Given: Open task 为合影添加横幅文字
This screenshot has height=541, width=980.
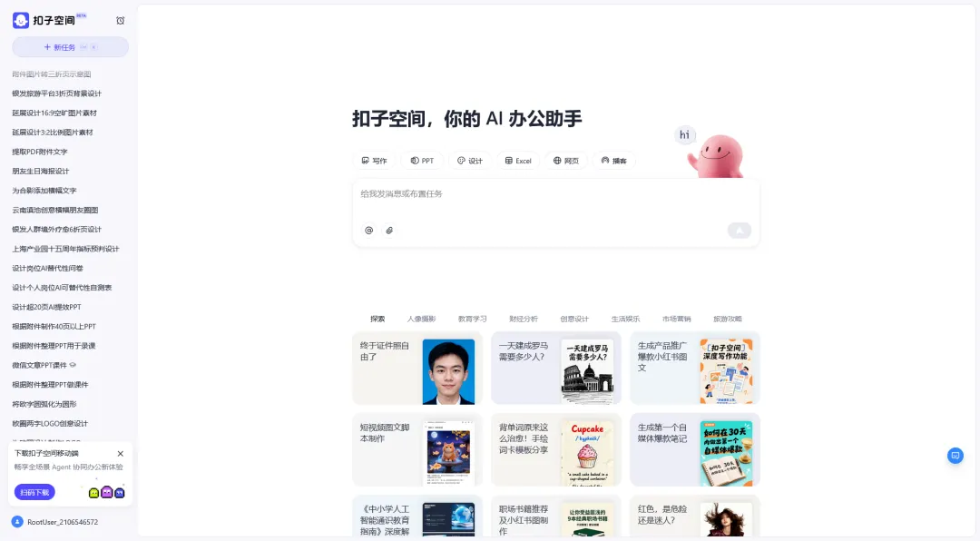Looking at the screenshot, I should click(44, 190).
